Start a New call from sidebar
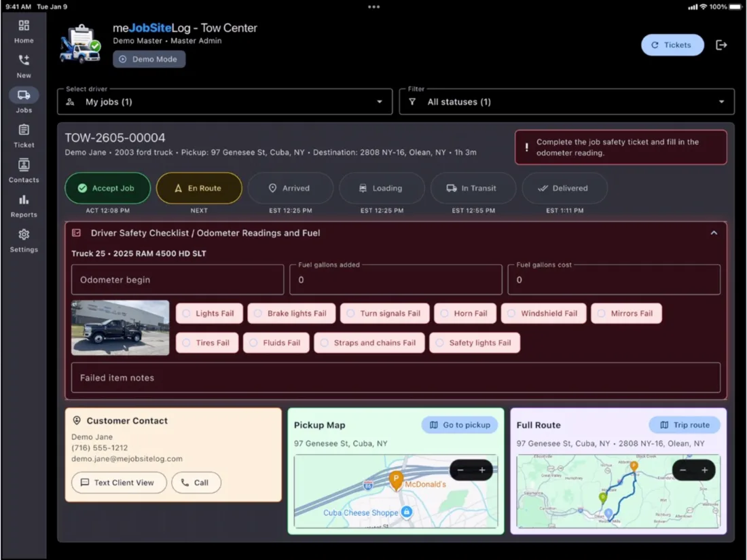Viewport: 747px width, 560px height. [24, 67]
